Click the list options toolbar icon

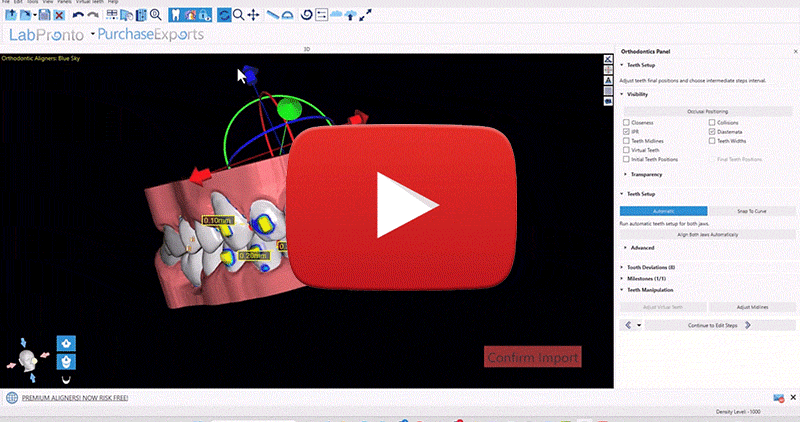(x=321, y=15)
